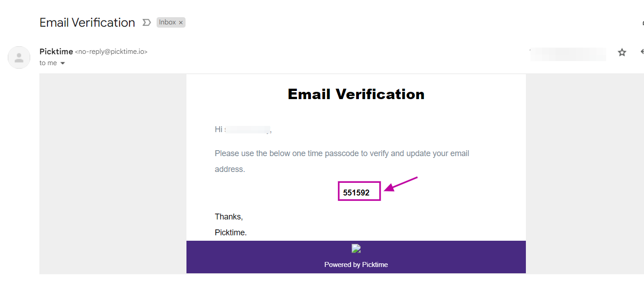
Task: Click the no-reply@picktime.io sender address
Action: (x=111, y=52)
